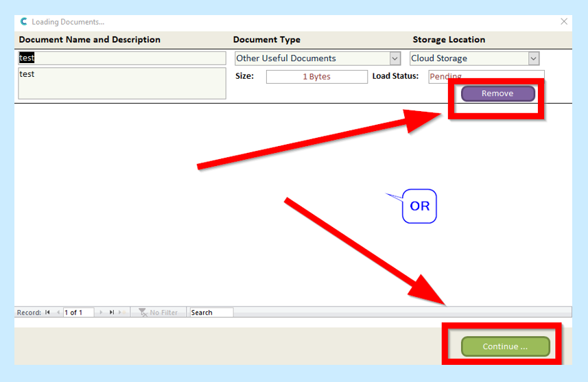Click the new blank record icon

point(121,312)
